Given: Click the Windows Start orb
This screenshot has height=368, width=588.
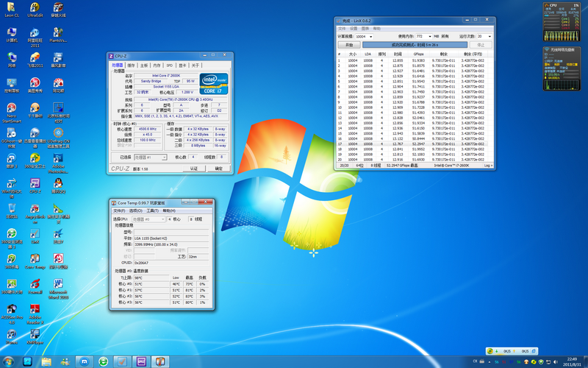Looking at the screenshot, I should coord(8,361).
